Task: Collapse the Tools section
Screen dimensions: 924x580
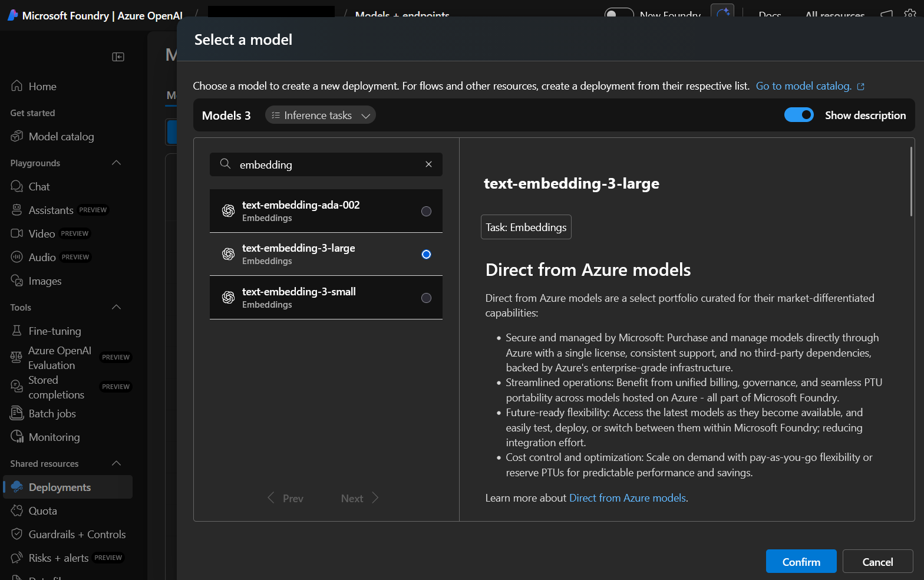Action: click(x=116, y=307)
